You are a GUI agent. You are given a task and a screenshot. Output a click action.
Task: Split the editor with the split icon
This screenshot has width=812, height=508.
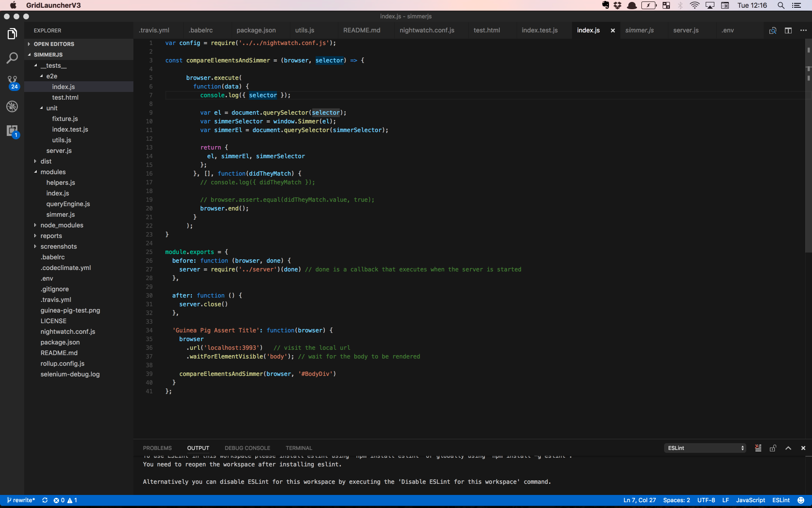click(x=788, y=30)
